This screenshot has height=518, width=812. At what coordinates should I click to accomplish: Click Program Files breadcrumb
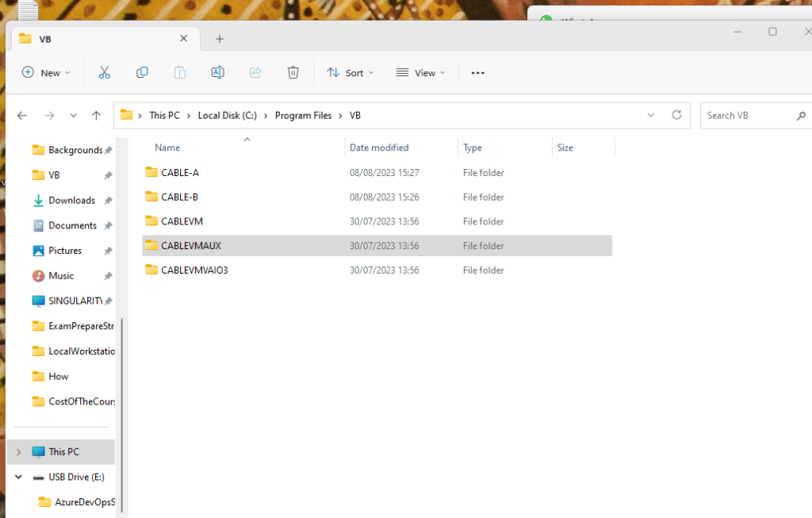303,116
